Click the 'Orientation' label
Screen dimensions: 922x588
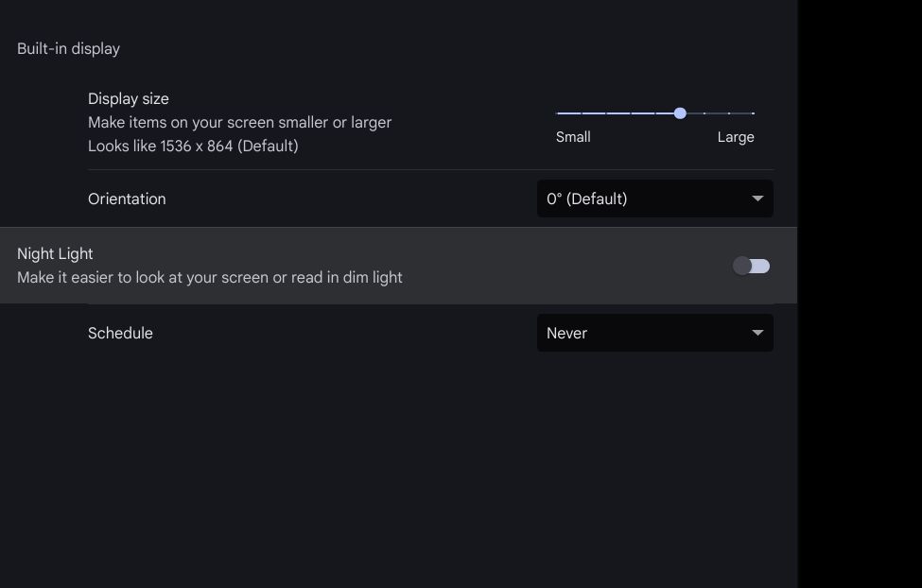127,199
